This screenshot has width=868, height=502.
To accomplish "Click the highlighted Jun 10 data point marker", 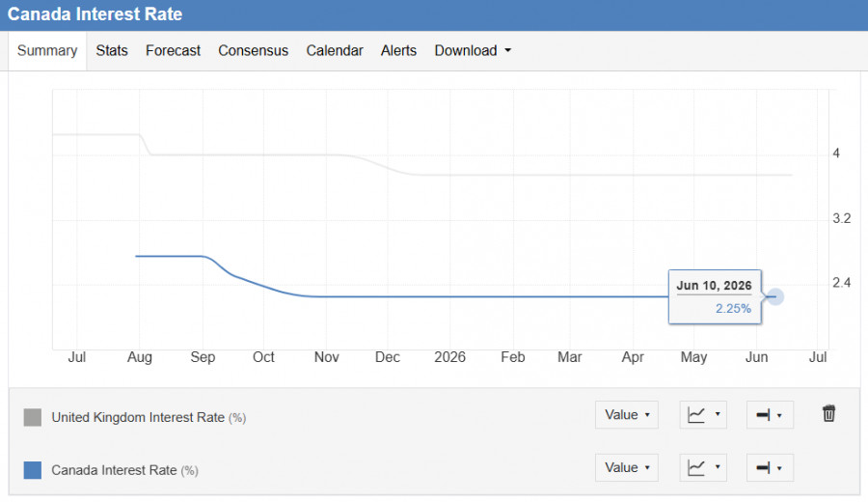I will tap(775, 297).
